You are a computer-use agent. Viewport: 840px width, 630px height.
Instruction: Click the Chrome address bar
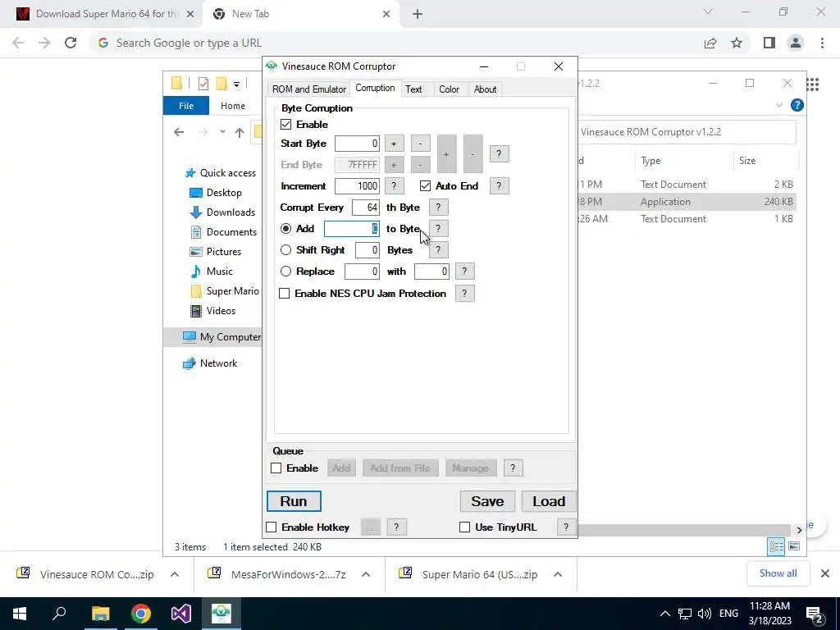(396, 43)
